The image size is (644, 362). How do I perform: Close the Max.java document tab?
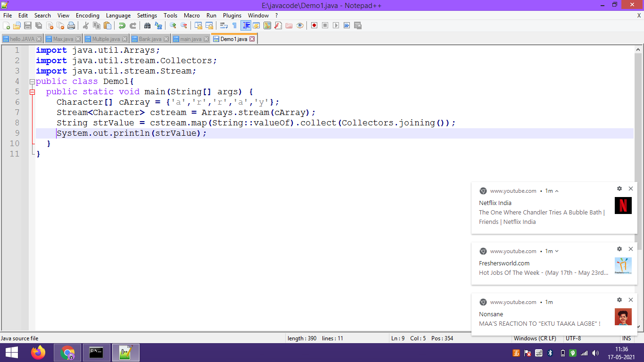click(77, 39)
